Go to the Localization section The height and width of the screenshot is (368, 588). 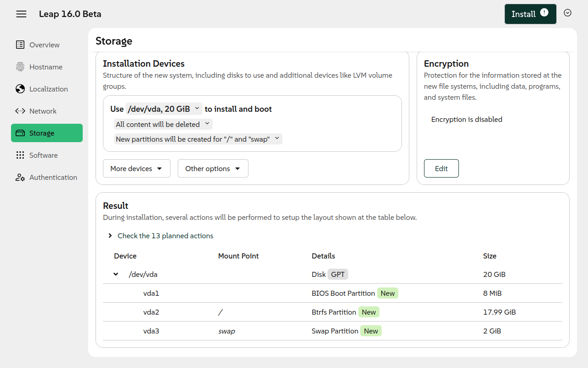[x=47, y=89]
